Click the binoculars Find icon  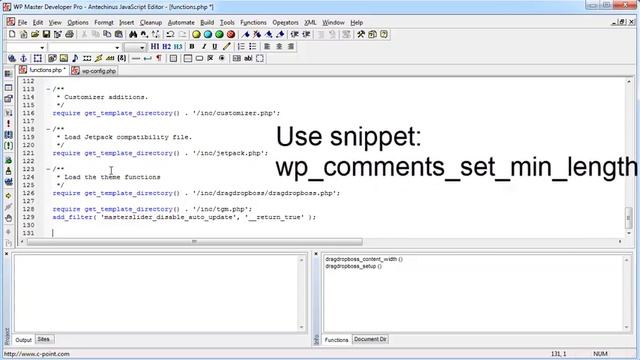point(133,34)
